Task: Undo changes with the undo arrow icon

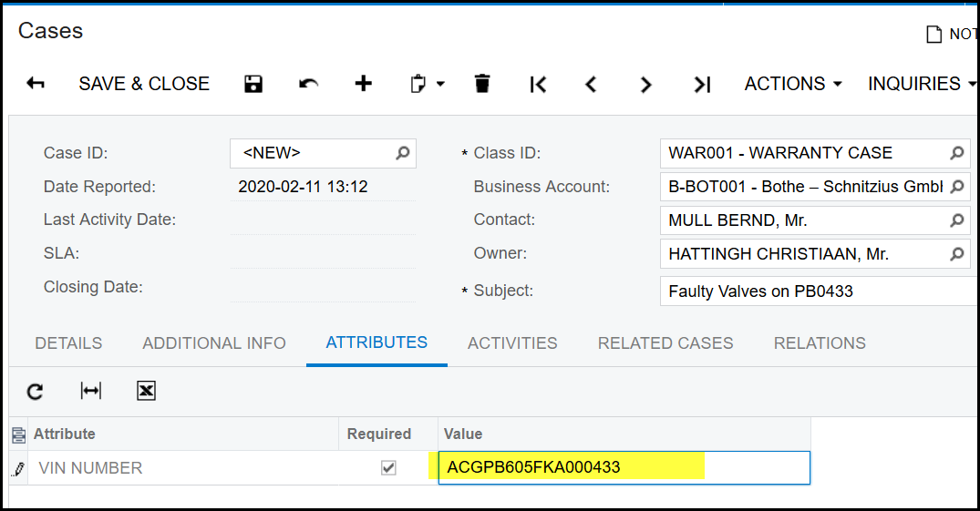Action: click(308, 84)
